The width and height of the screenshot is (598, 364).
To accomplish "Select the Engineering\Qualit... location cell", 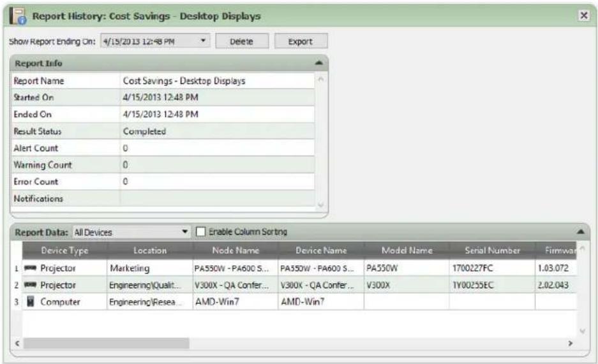I will 150,285.
